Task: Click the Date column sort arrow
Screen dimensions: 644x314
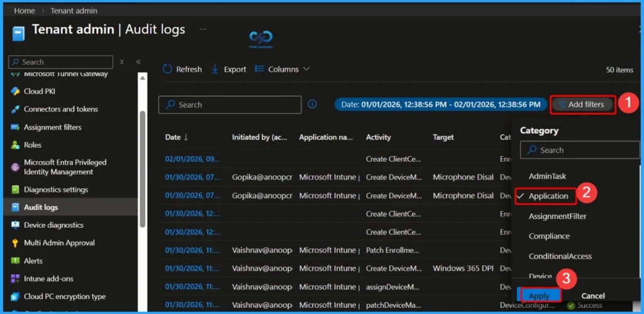Action: click(x=186, y=137)
